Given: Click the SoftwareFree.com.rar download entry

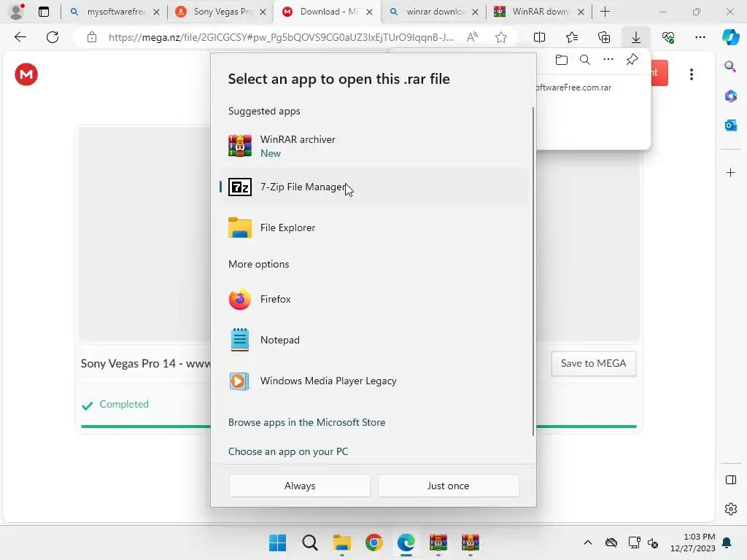Looking at the screenshot, I should (573, 87).
